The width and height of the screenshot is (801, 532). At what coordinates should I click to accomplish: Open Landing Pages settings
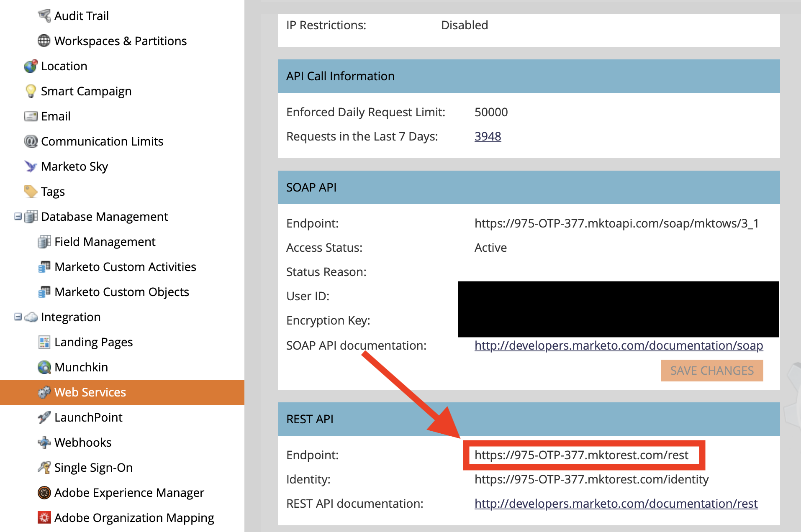click(x=93, y=342)
